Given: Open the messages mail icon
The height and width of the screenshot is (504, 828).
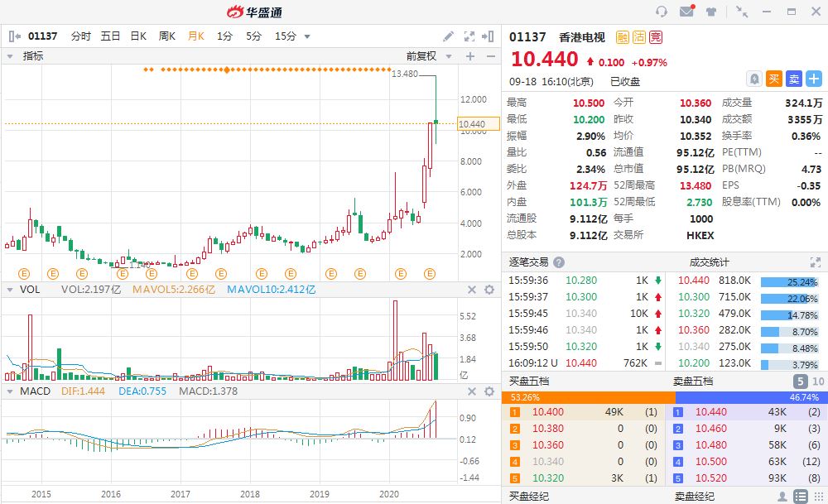Looking at the screenshot, I should 687,11.
